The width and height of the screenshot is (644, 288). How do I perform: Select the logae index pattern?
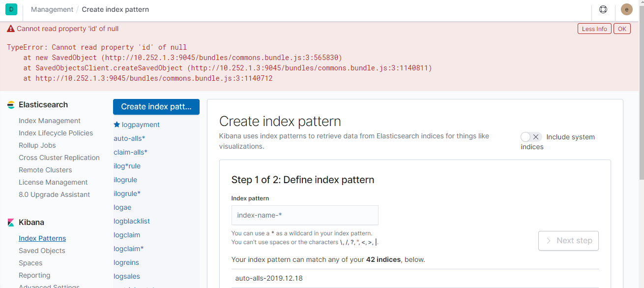(x=122, y=207)
